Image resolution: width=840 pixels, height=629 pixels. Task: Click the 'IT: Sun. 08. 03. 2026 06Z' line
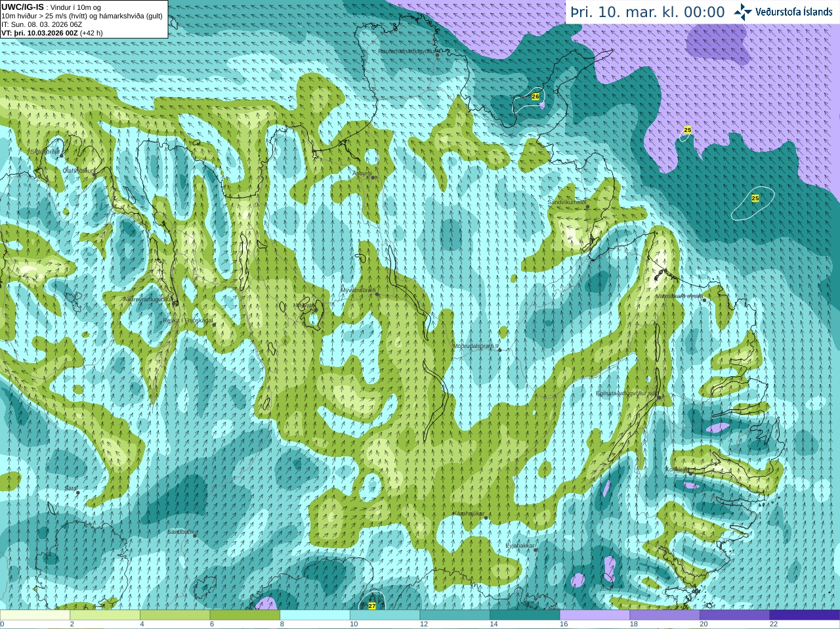point(41,24)
